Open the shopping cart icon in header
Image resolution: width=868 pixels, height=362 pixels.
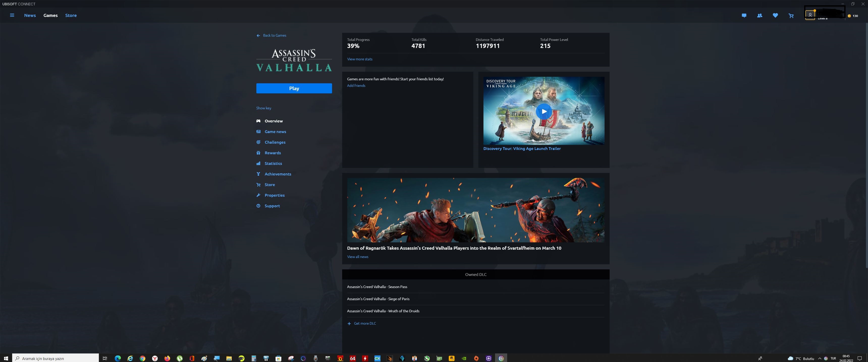[x=791, y=15]
